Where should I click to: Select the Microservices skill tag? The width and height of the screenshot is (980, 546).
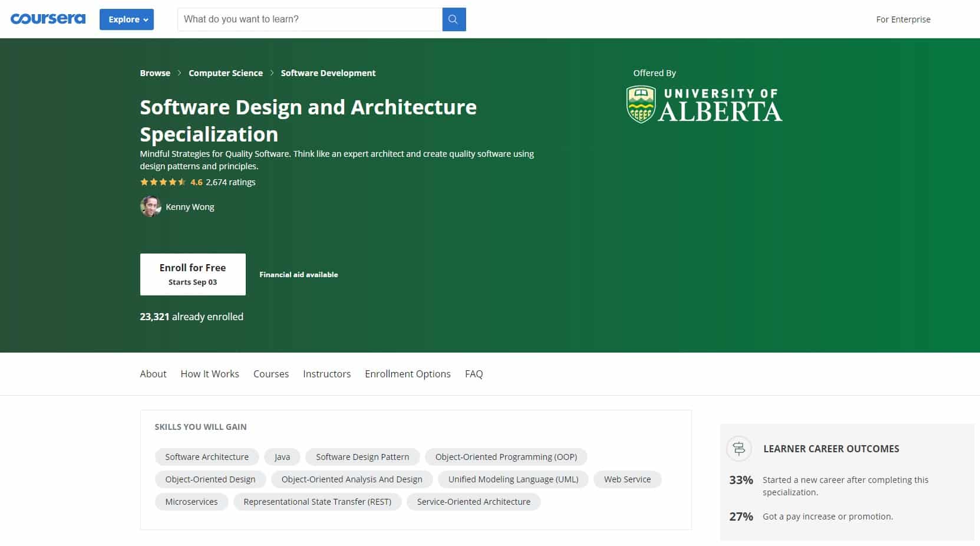click(x=192, y=502)
